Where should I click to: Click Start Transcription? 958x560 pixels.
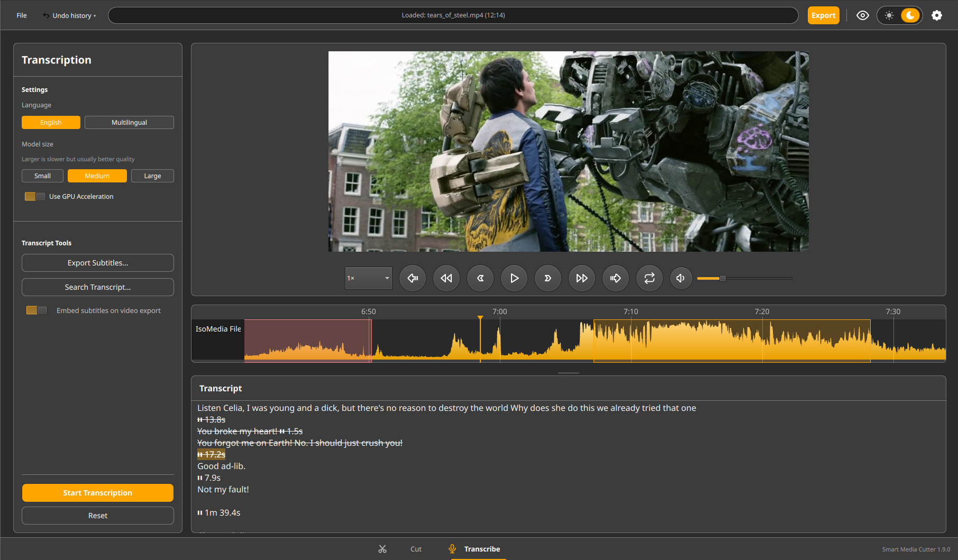point(97,492)
